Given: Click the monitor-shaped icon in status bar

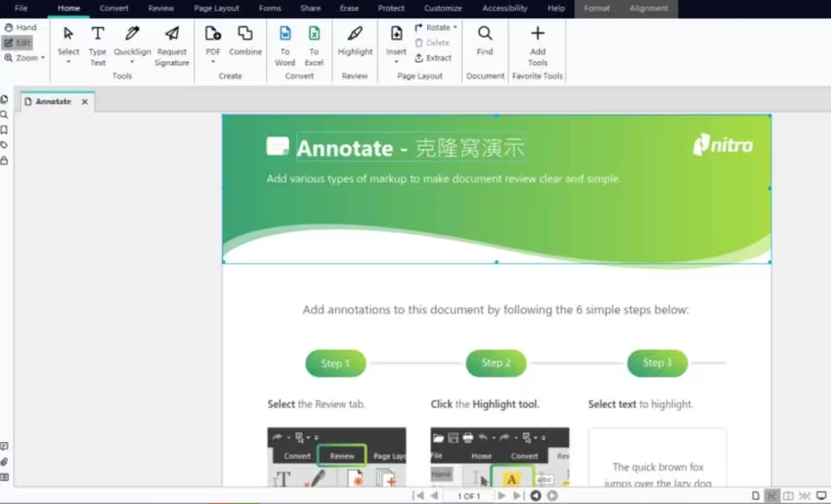Looking at the screenshot, I should (821, 496).
